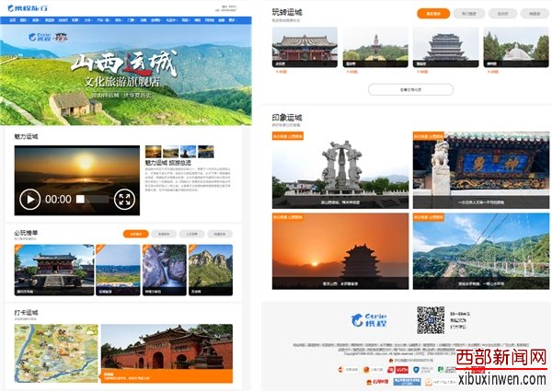The width and height of the screenshot is (552, 392).
Task: Play the 魅力运城 video
Action: coord(29,199)
